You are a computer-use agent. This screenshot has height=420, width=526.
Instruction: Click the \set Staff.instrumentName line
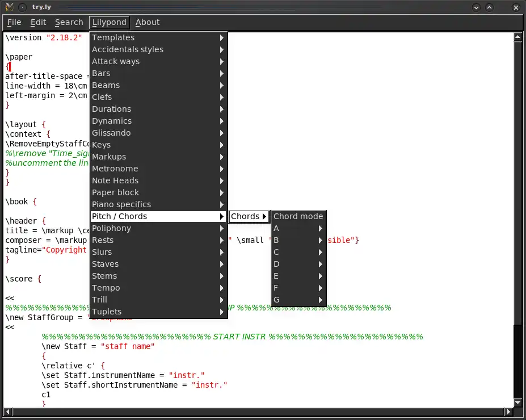(x=123, y=375)
